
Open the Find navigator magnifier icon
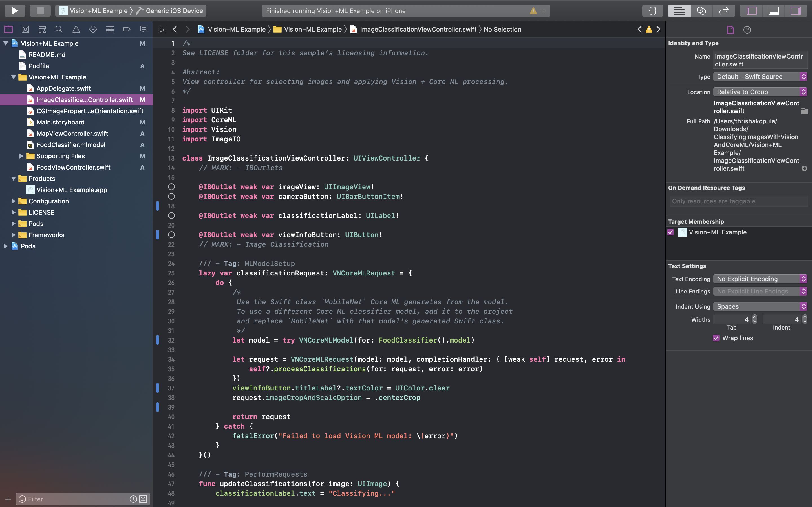tap(59, 30)
